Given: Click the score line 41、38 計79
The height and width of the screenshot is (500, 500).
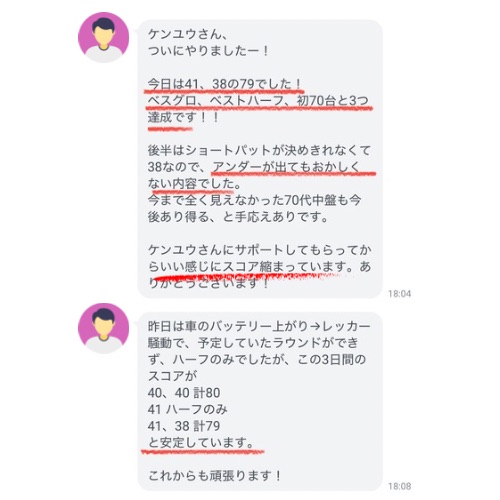Looking at the screenshot, I should click(184, 426).
